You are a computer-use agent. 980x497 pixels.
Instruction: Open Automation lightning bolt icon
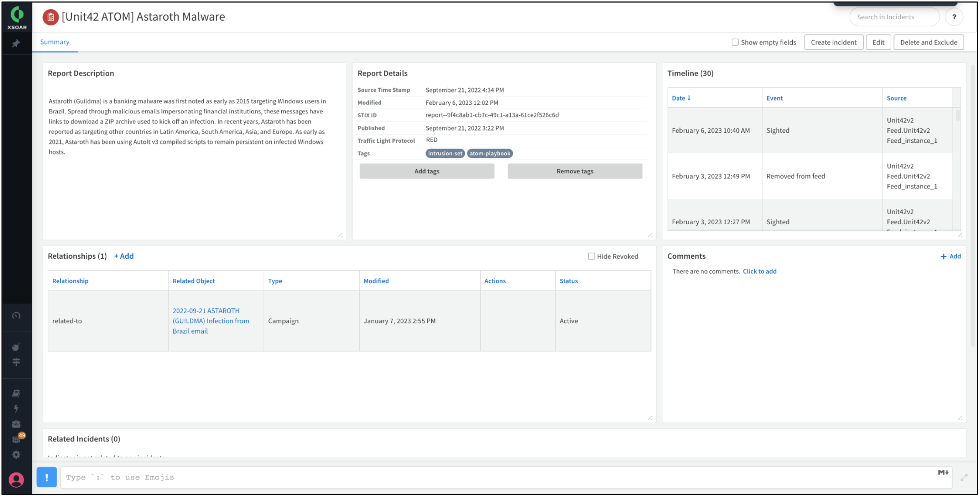[x=16, y=409]
